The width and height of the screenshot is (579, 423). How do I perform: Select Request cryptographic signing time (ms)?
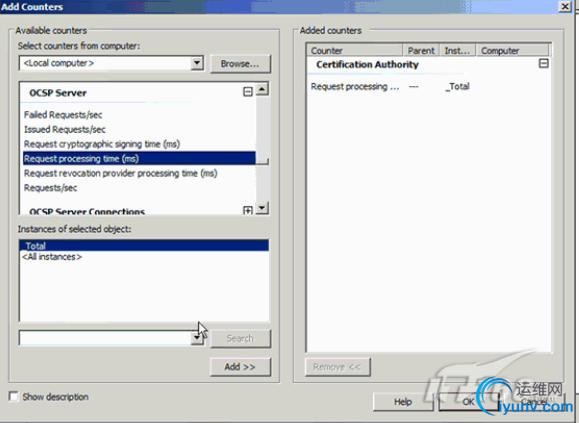pos(102,144)
